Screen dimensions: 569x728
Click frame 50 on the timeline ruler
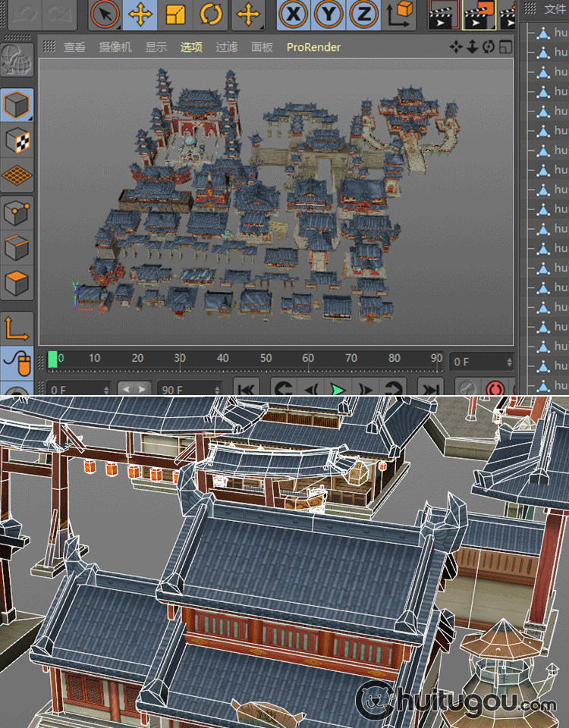click(x=266, y=359)
